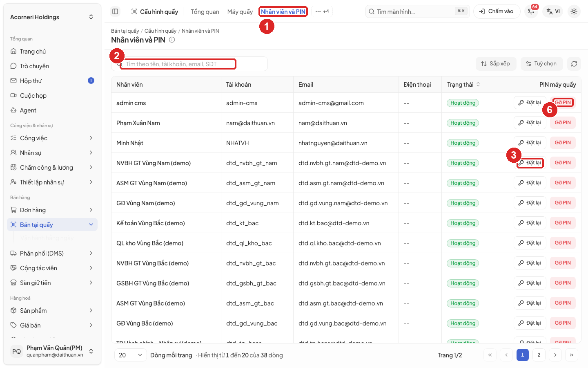Open the Phạm Văn Quân user menu
588x368 pixels.
(x=52, y=351)
